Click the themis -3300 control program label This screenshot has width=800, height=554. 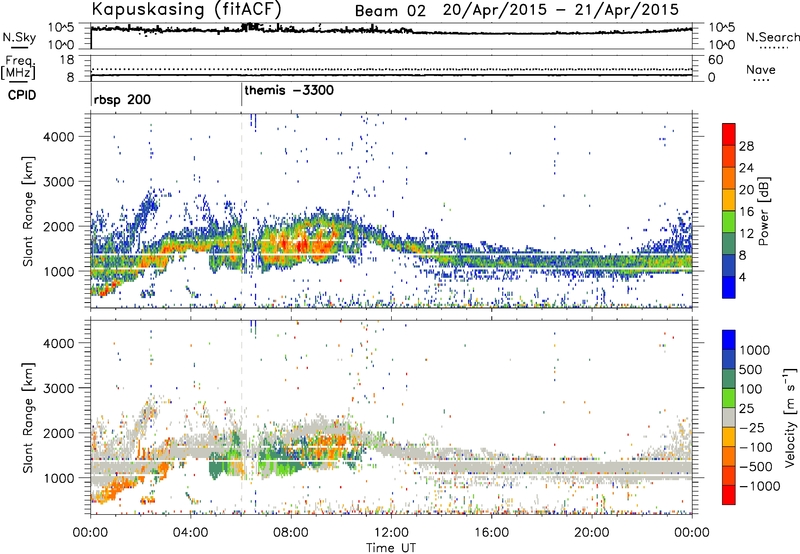[x=289, y=90]
